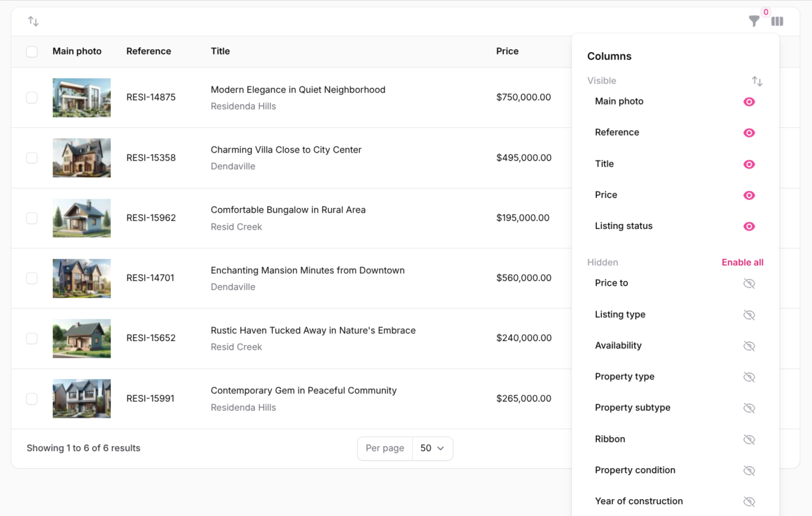Click the columns toggle icon
This screenshot has width=812, height=516.
[x=777, y=21]
